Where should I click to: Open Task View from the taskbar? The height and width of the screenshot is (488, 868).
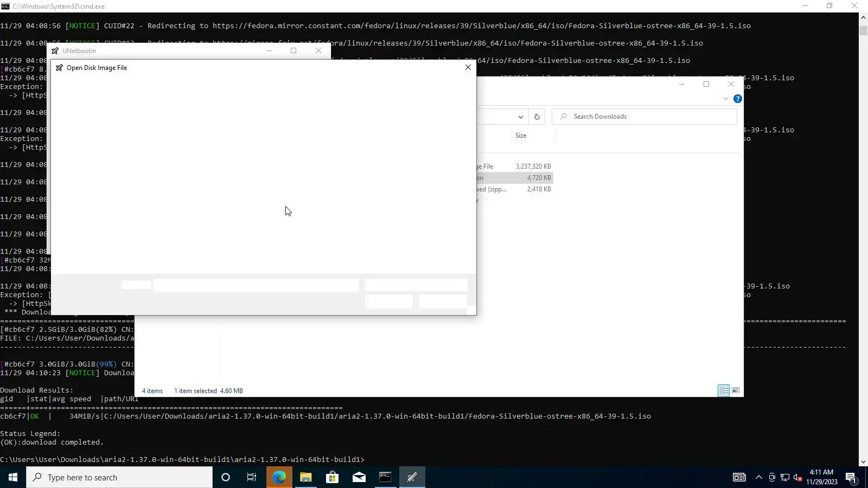click(252, 477)
